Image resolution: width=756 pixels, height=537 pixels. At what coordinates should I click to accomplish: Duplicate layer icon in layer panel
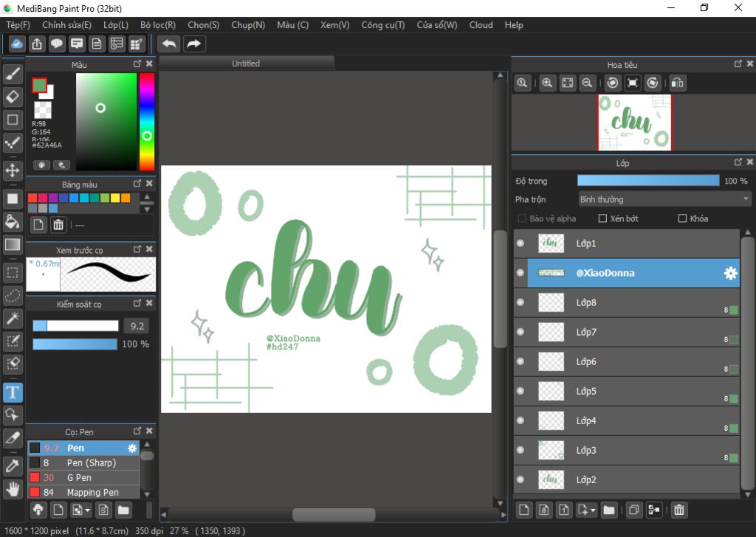[634, 510]
